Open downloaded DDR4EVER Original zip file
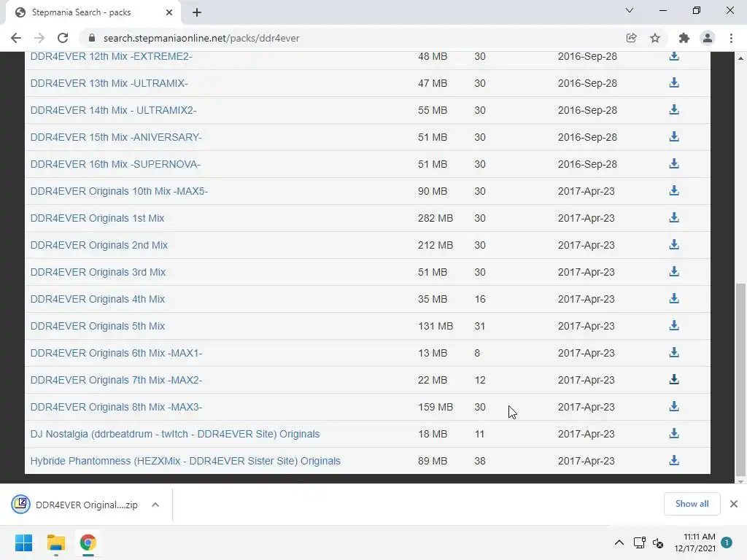Screen dimensions: 747x560 (x=75, y=505)
